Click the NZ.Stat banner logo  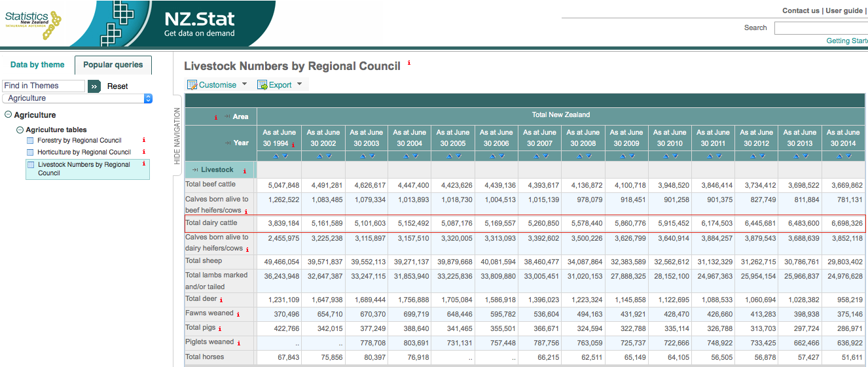199,24
